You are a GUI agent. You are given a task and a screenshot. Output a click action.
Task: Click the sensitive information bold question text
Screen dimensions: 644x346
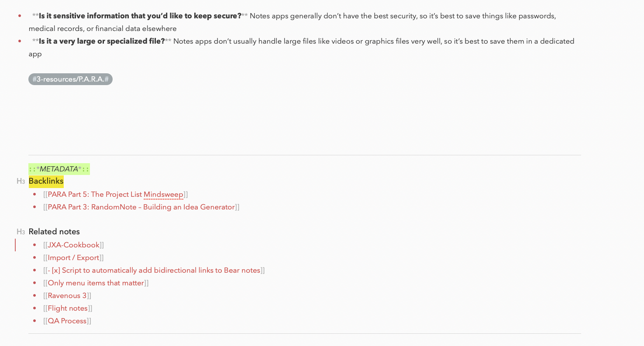(x=140, y=16)
